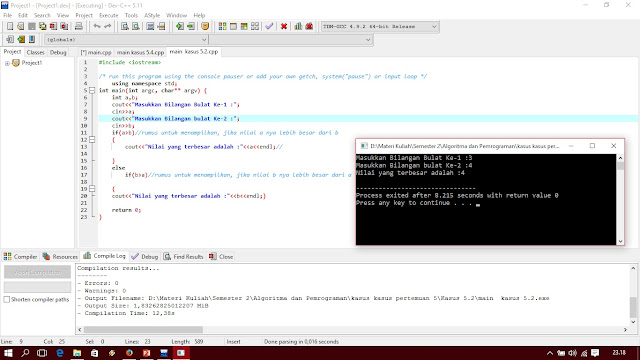Screen dimensions: 640x360
Task: Open the (globals) scope dropdown
Action: (x=126, y=40)
